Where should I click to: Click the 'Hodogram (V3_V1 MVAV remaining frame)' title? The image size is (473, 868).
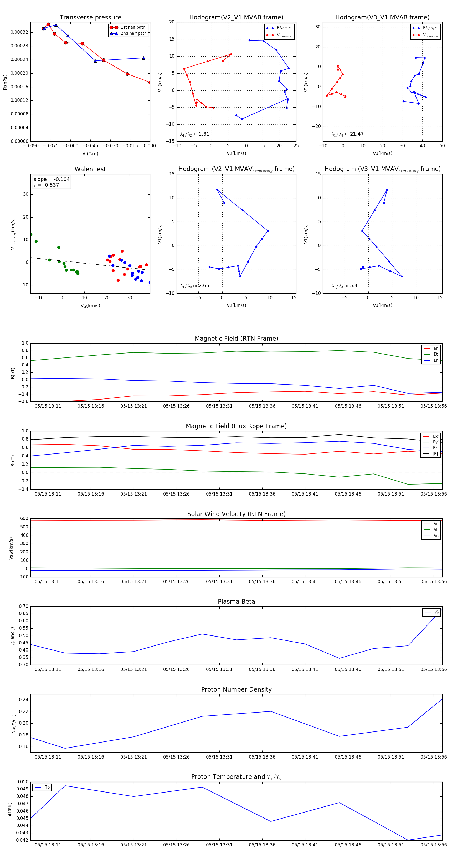coord(382,169)
